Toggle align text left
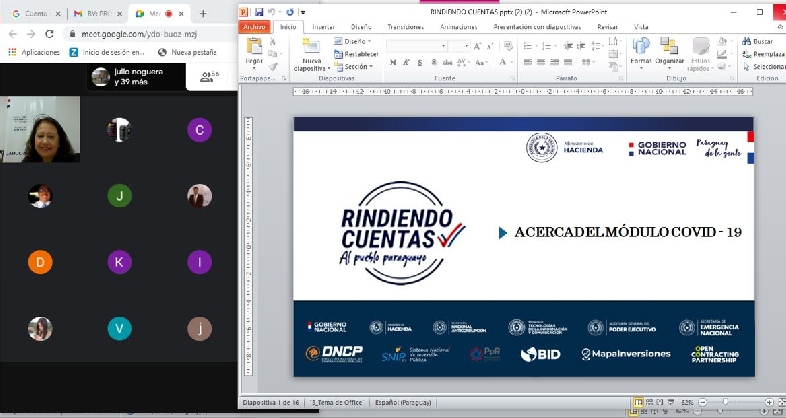 528,62
